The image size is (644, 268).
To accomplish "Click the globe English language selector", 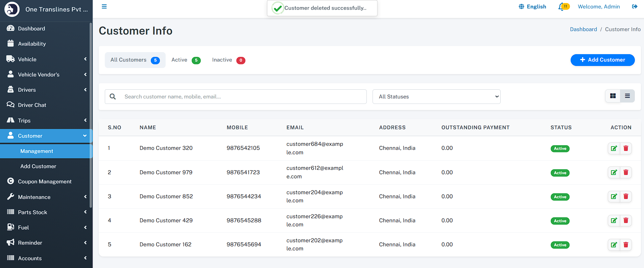I will point(532,7).
